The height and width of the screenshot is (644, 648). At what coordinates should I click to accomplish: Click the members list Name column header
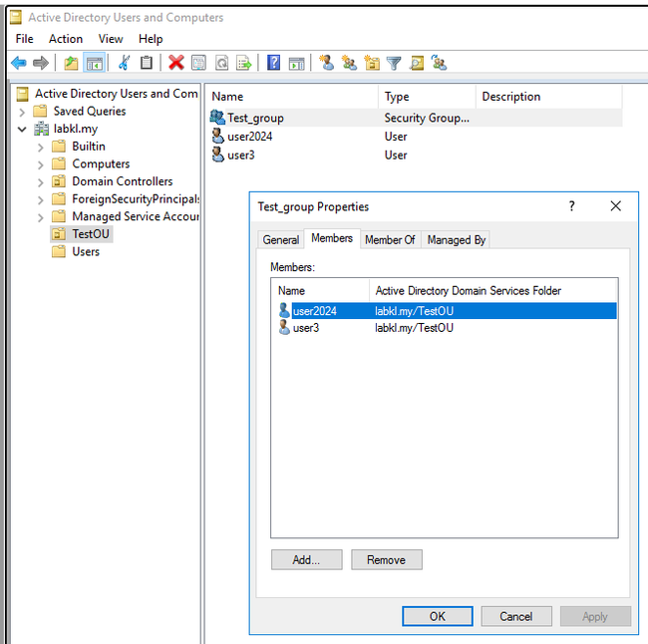321,290
